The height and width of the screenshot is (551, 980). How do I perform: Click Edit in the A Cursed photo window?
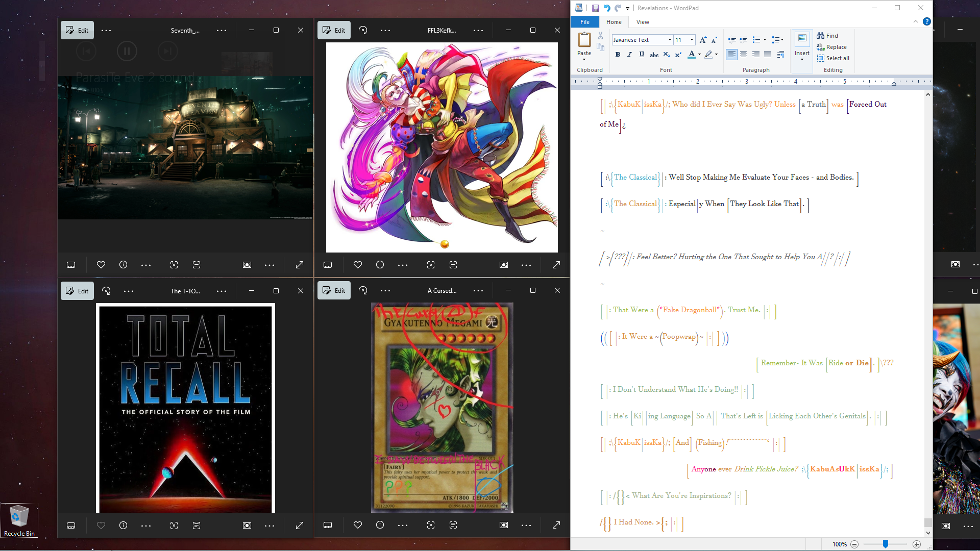pos(334,290)
